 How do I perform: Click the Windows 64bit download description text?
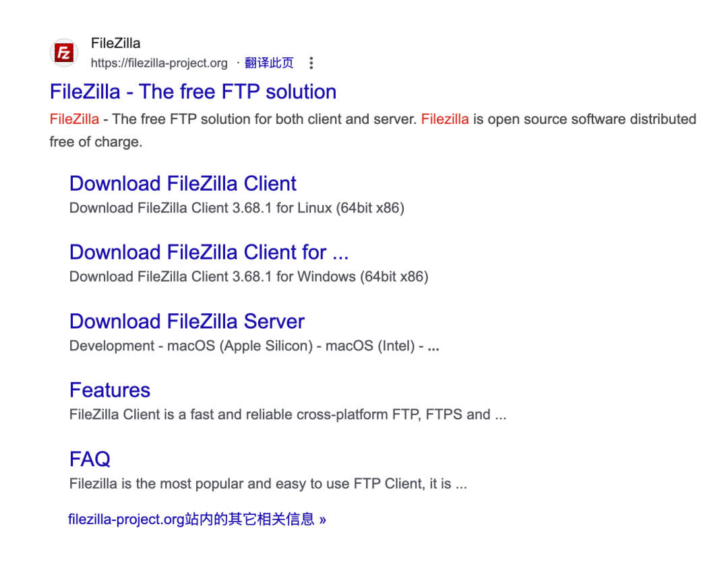249,276
